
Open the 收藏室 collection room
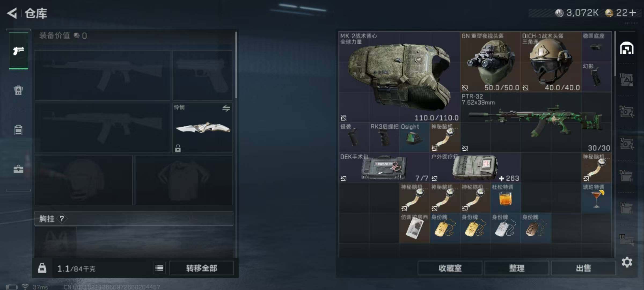pos(450,268)
